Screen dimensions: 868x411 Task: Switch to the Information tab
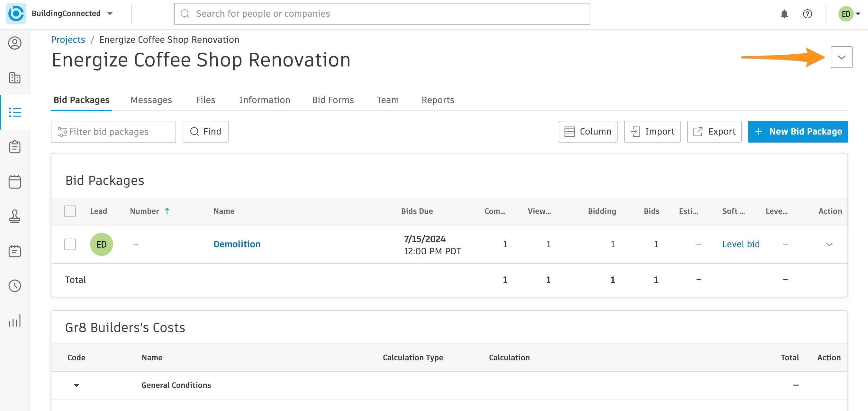click(265, 100)
